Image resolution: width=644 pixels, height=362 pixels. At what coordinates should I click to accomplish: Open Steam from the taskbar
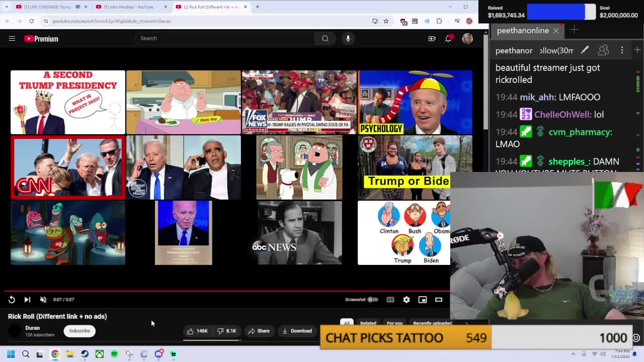click(85, 354)
